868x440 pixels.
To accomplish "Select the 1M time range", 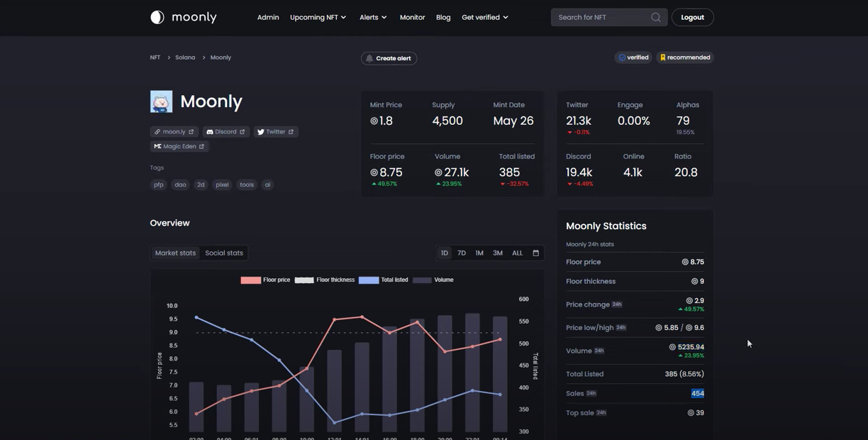I will (479, 253).
